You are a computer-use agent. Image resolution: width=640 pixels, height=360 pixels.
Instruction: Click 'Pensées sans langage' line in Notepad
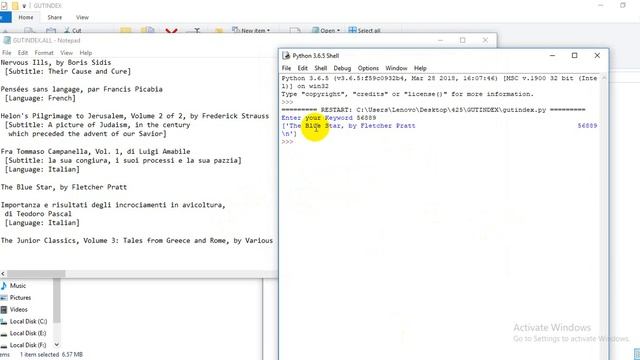[x=81, y=89]
